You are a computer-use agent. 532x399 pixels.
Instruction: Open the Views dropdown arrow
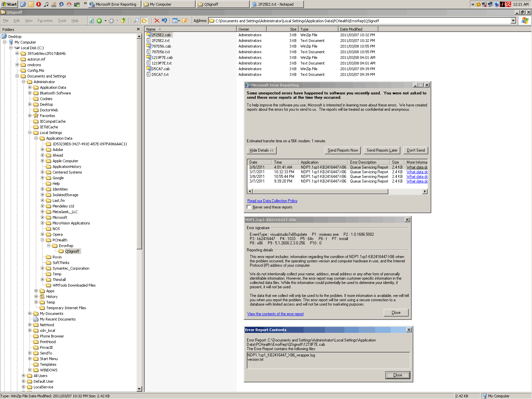(x=179, y=21)
